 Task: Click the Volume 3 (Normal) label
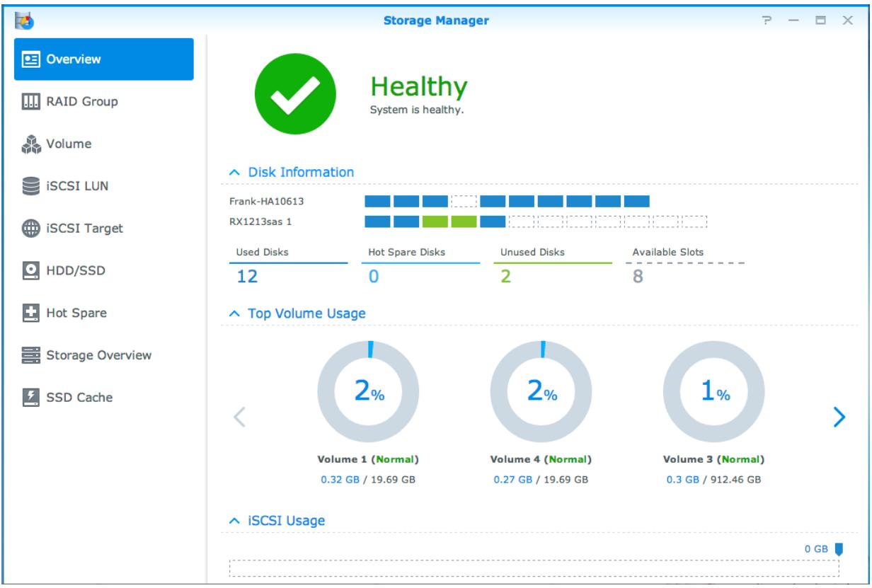coord(715,460)
